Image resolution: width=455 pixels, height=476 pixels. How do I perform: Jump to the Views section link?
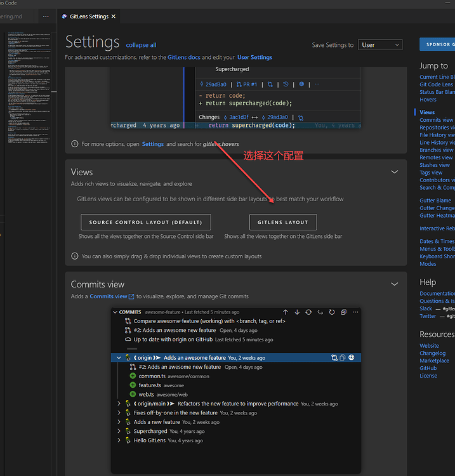pyautogui.click(x=427, y=112)
